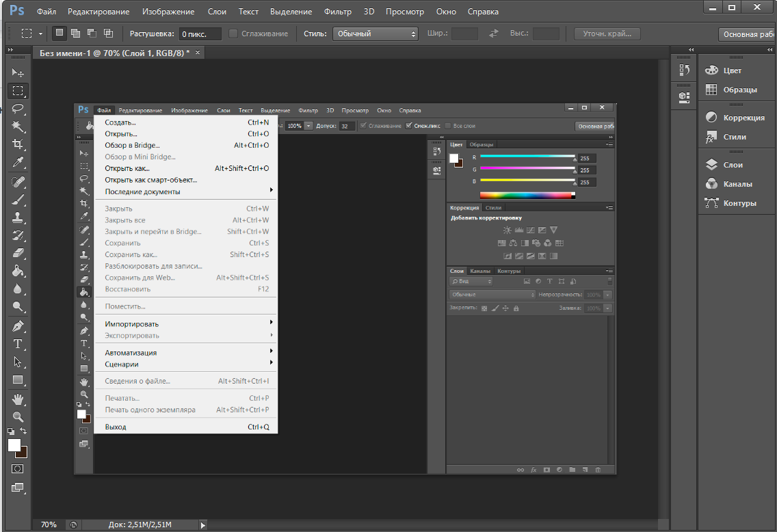The image size is (777, 532).
Task: Open the marquee tool preset picker arrow
Action: point(40,34)
